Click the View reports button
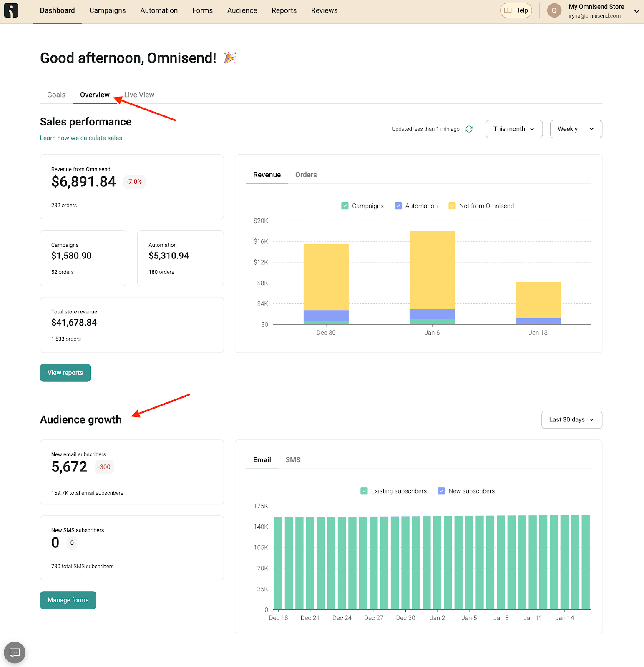This screenshot has height=667, width=644. coord(65,373)
